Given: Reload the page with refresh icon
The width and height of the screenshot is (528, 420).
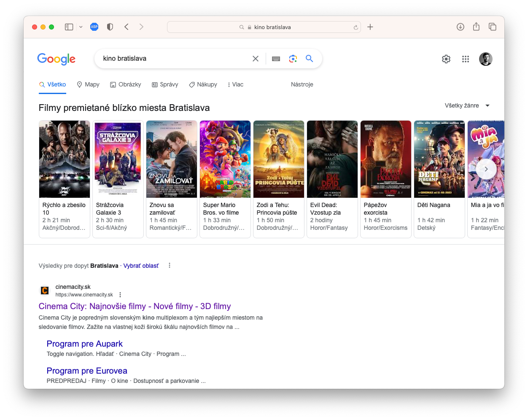Looking at the screenshot, I should (x=356, y=27).
